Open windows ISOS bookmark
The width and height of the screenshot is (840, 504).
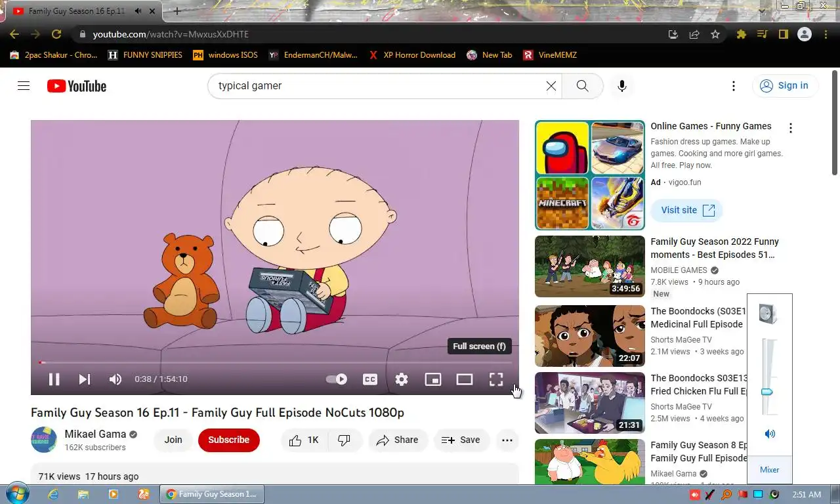[x=226, y=55]
